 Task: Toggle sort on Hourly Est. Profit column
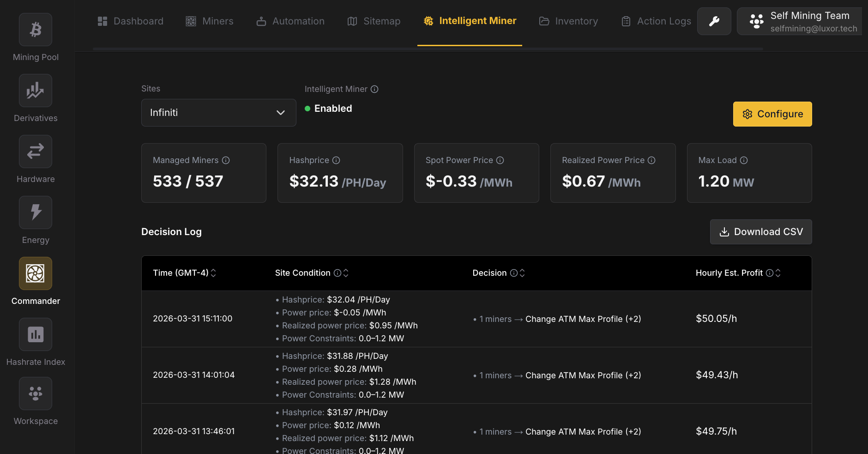779,273
